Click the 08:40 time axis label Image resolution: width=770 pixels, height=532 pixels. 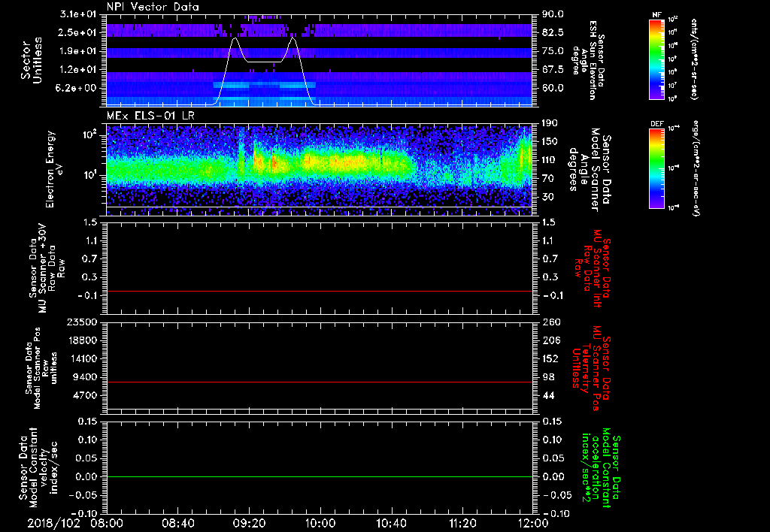click(x=177, y=521)
